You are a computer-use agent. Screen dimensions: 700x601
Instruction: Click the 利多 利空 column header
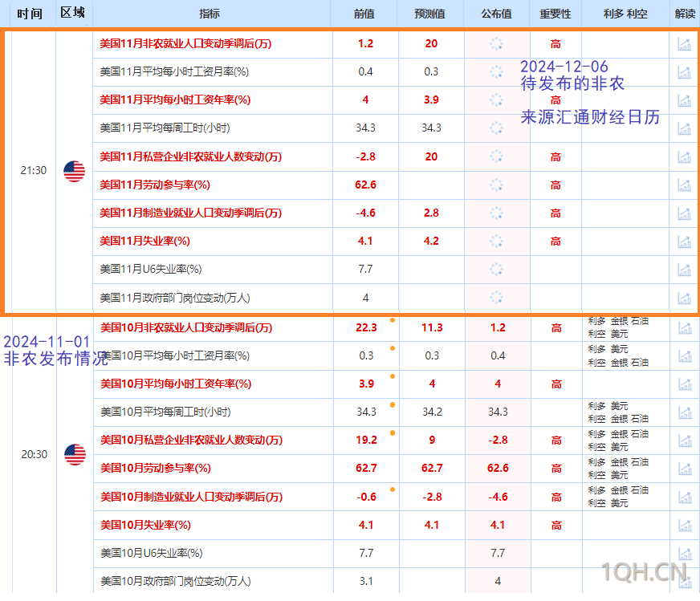pos(625,14)
